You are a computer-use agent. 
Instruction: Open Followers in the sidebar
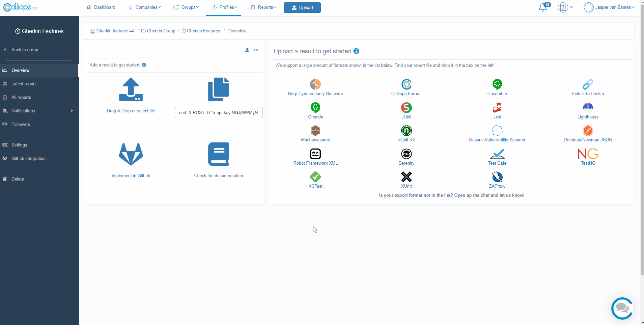coord(39,124)
